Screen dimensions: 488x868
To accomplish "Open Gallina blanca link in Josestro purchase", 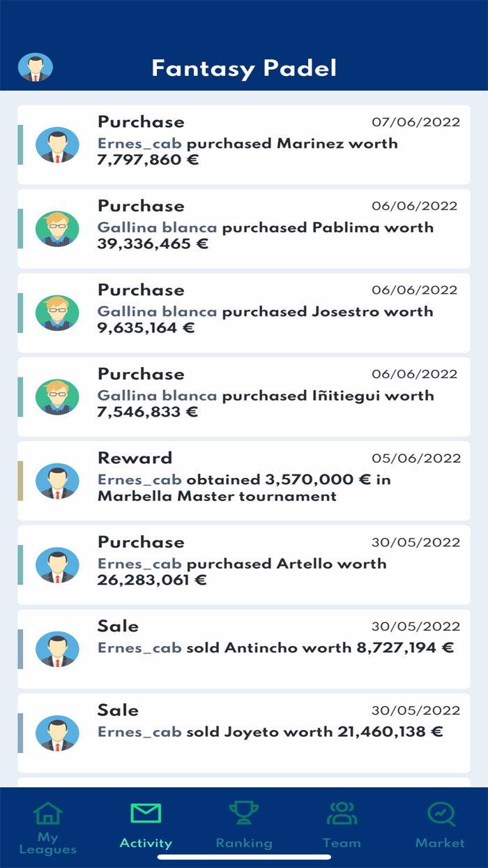I will pos(157,312).
